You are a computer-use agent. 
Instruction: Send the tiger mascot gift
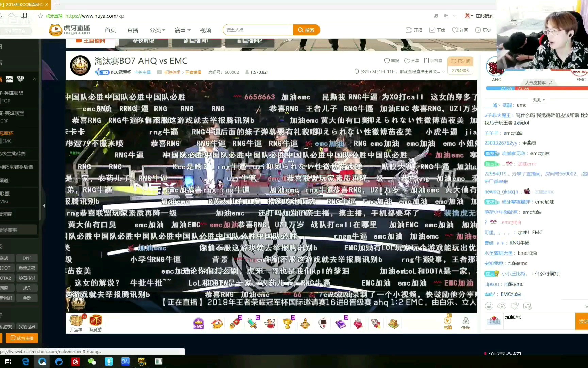(x=217, y=323)
